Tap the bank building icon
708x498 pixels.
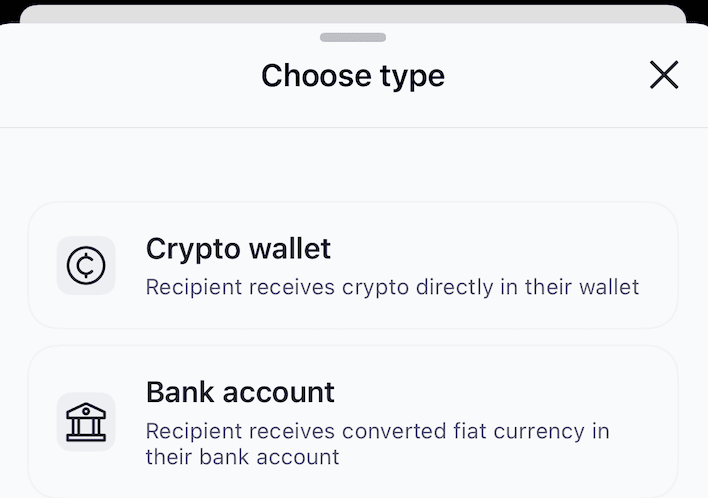86,421
